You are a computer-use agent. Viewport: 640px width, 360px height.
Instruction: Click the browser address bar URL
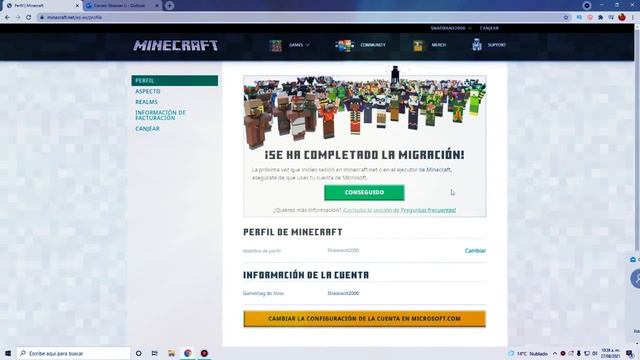[x=74, y=17]
